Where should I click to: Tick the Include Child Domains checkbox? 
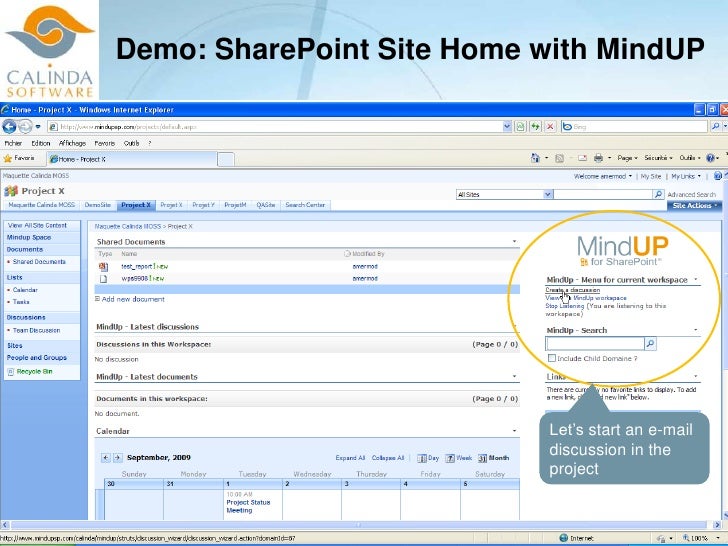(x=552, y=358)
